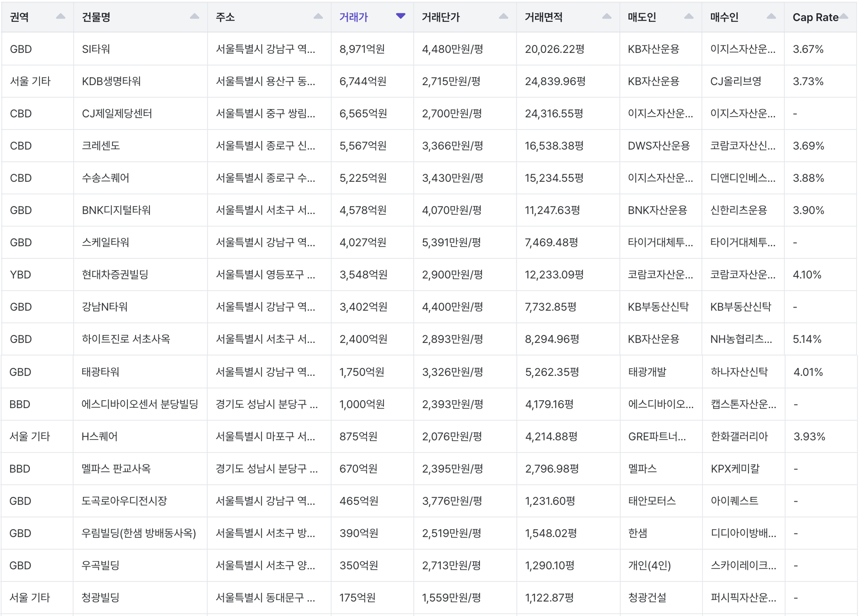Click the sort arrow beside 거래면적 header
Viewport: 859px width, 616px height.
pyautogui.click(x=607, y=16)
